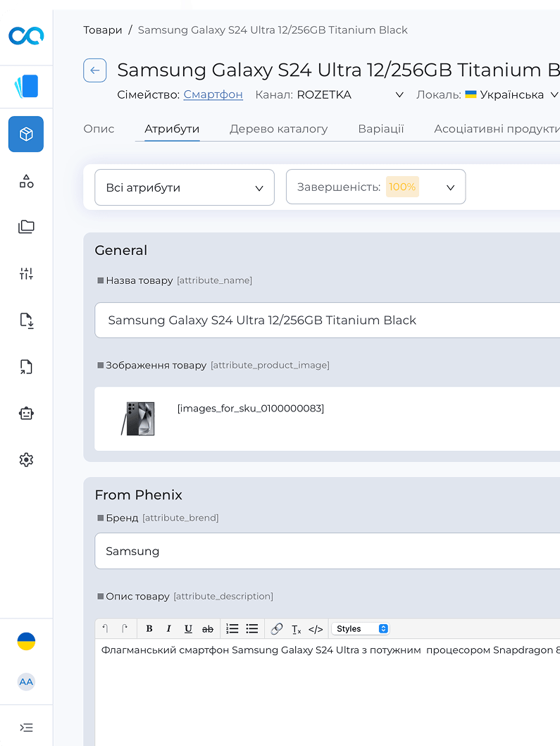Viewport: 560px width, 746px height.
Task: Click the General section heading
Action: pos(121,250)
